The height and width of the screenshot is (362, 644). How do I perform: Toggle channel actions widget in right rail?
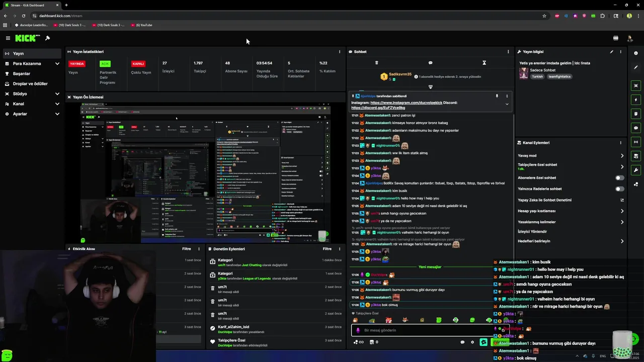pos(636,156)
